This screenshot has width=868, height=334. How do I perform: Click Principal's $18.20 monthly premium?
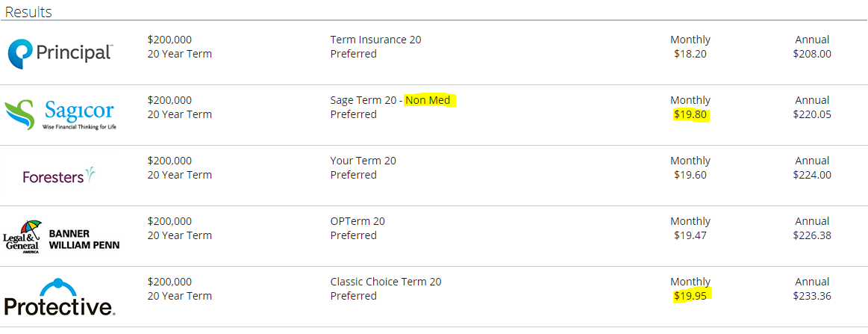(x=690, y=55)
